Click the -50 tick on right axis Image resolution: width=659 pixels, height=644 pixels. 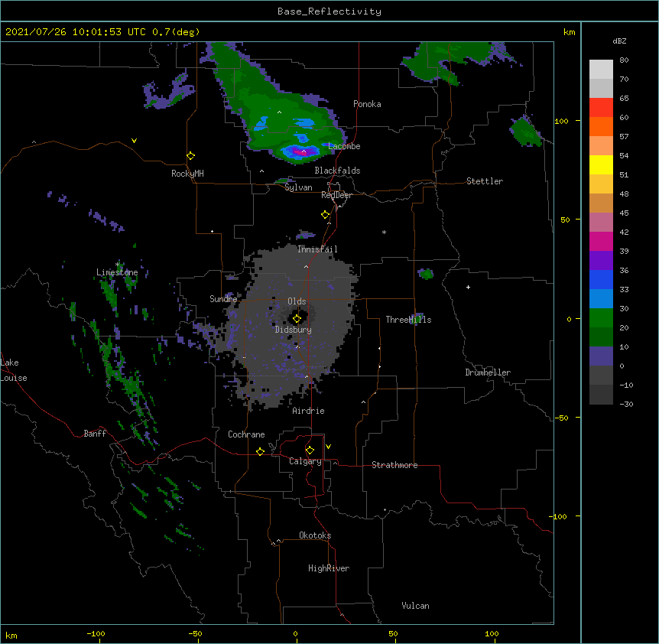click(x=561, y=418)
